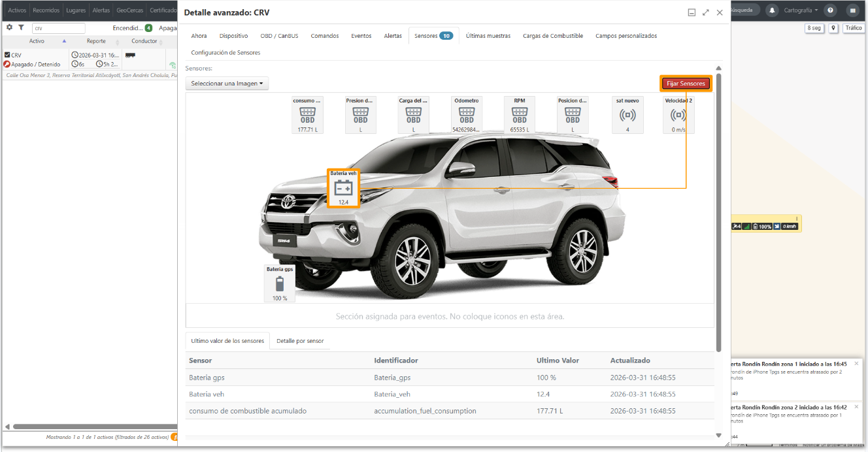
Task: Sort the list by Conductor column
Action: coord(144,41)
